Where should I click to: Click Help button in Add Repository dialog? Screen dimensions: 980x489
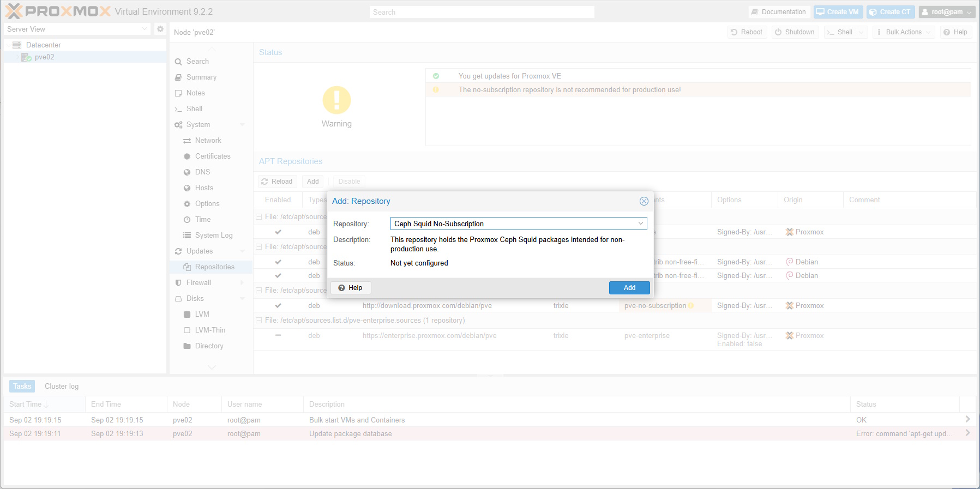pos(351,288)
